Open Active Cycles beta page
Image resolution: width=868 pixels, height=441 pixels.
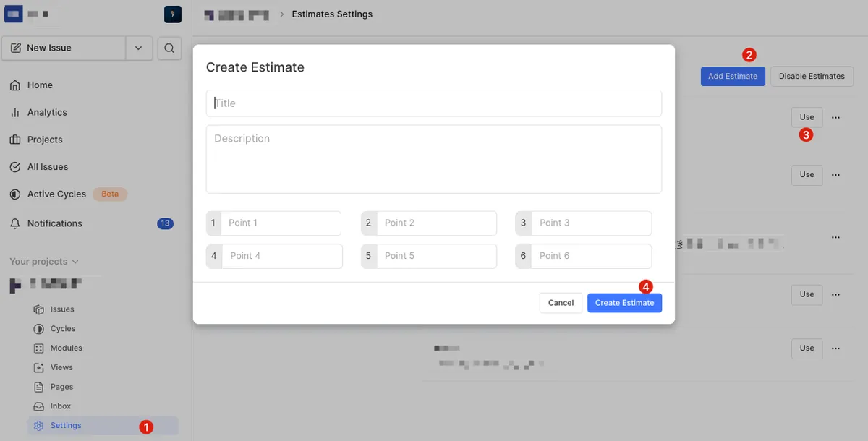56,194
